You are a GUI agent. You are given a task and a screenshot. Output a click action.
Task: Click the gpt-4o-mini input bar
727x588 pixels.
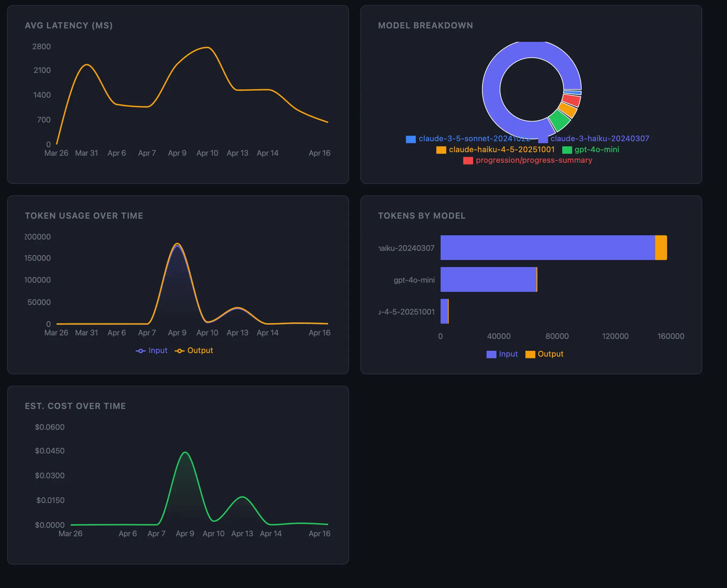[488, 279]
